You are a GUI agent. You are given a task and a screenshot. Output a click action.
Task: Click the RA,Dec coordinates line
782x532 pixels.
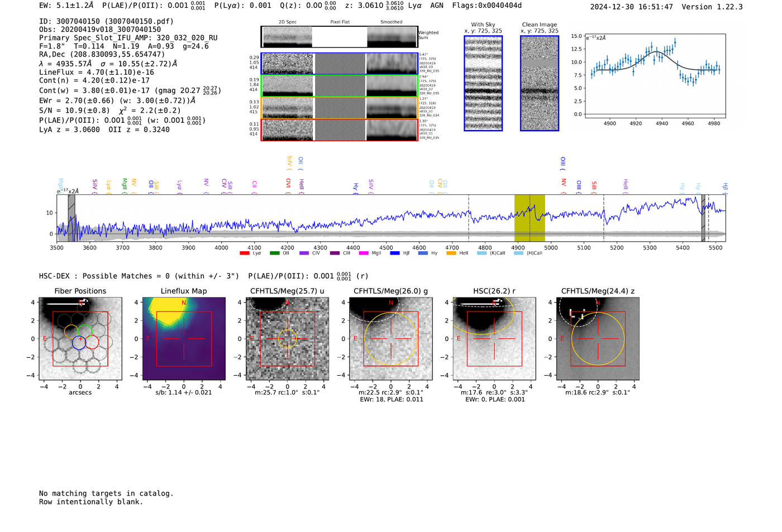click(x=102, y=55)
